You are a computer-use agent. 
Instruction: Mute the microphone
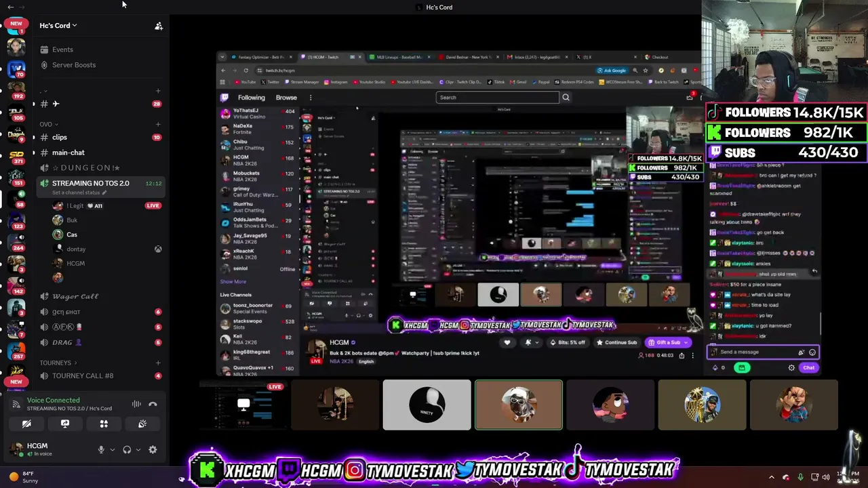point(101,449)
